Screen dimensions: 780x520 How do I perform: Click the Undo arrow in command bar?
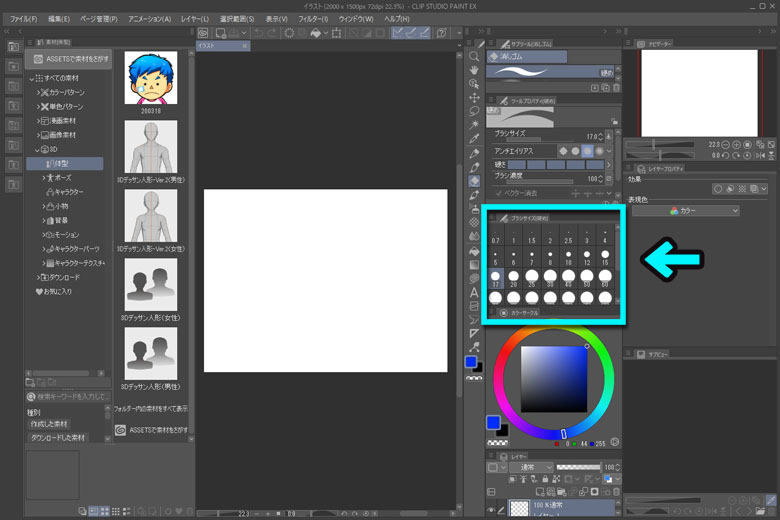pyautogui.click(x=257, y=32)
